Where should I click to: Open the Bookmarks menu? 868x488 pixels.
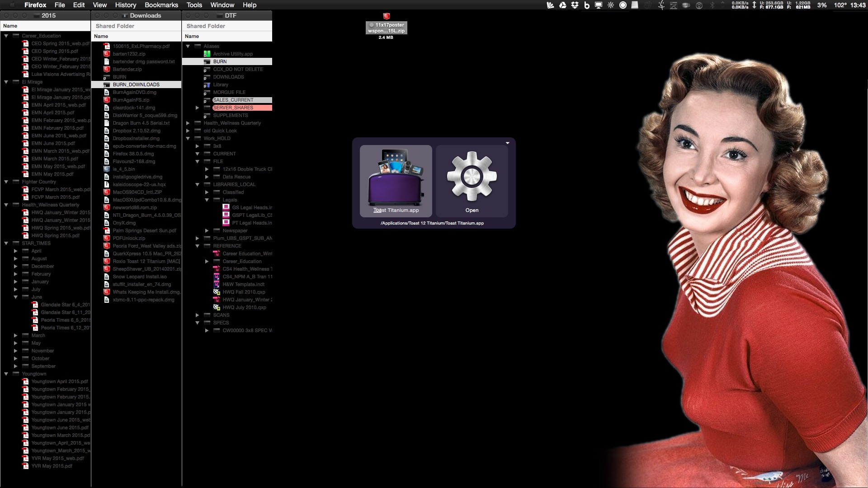coord(161,5)
